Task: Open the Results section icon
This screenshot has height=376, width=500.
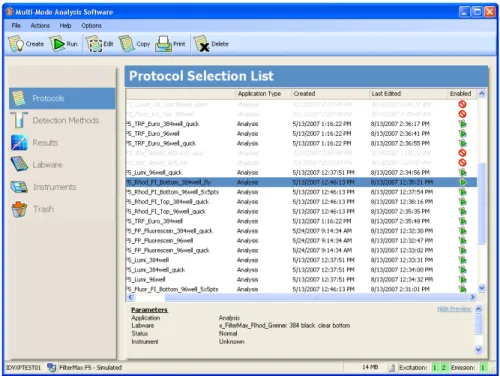Action: click(x=19, y=143)
